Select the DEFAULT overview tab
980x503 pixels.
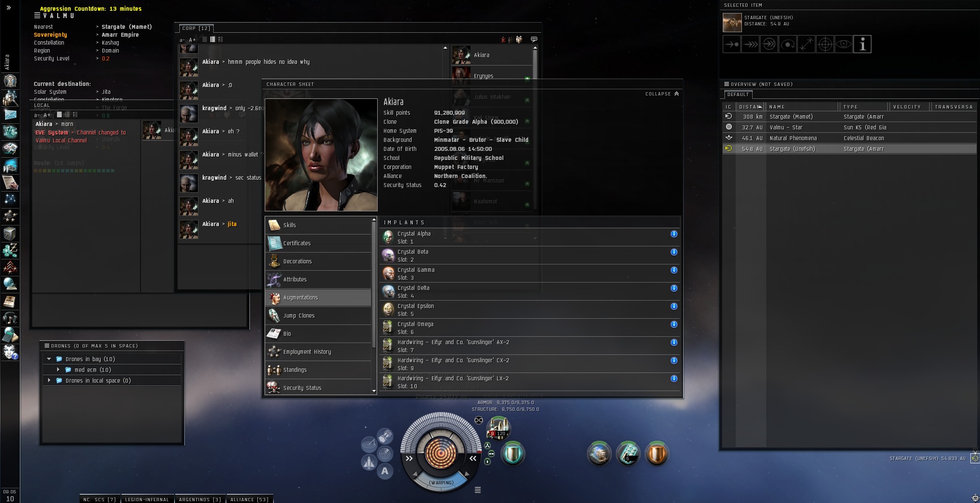tap(738, 94)
